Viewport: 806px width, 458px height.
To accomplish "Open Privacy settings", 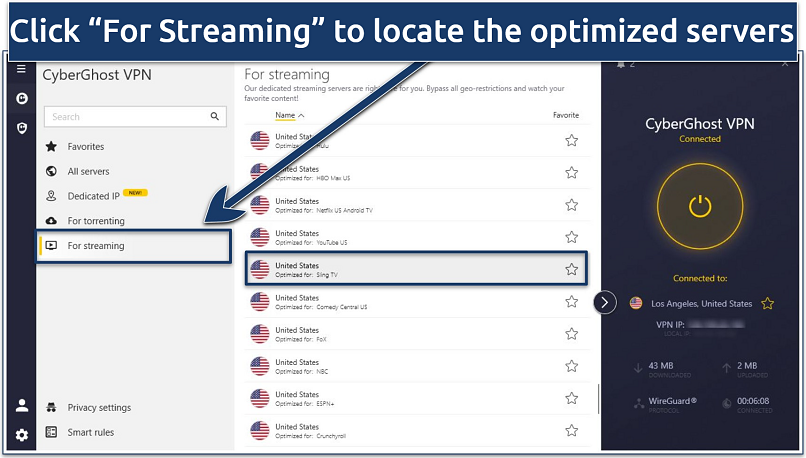I will [x=99, y=408].
